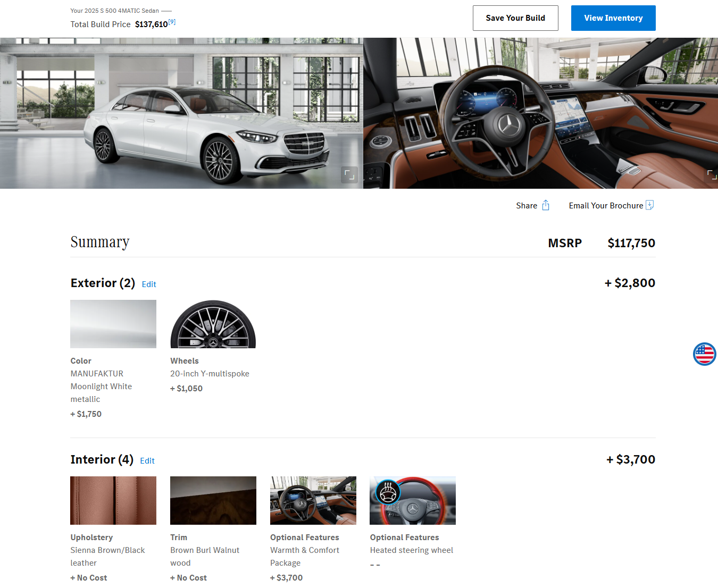This screenshot has height=588, width=718.
Task: Click View Inventory button
Action: tap(613, 18)
